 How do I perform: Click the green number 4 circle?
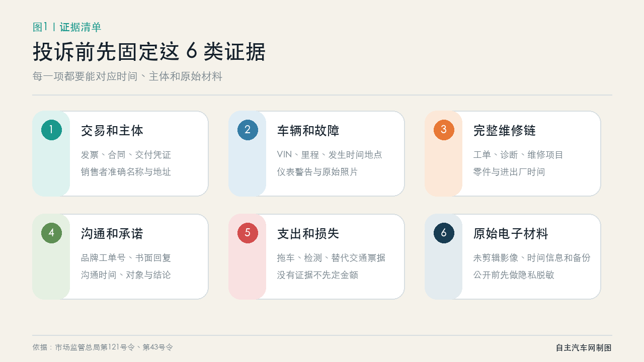51,233
